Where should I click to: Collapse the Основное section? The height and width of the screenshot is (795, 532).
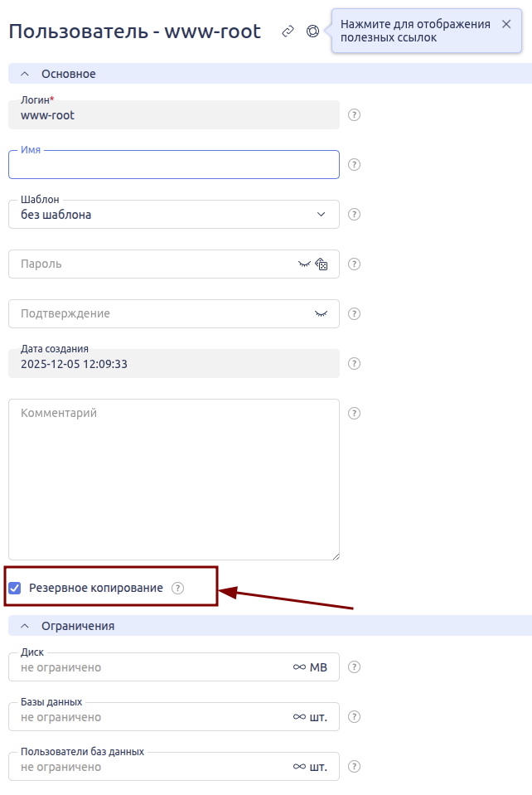point(24,74)
